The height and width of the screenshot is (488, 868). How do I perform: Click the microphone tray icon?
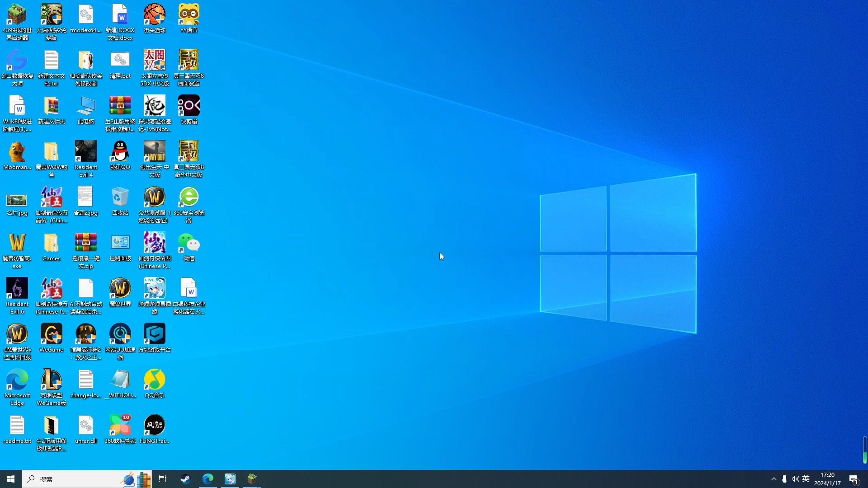784,479
